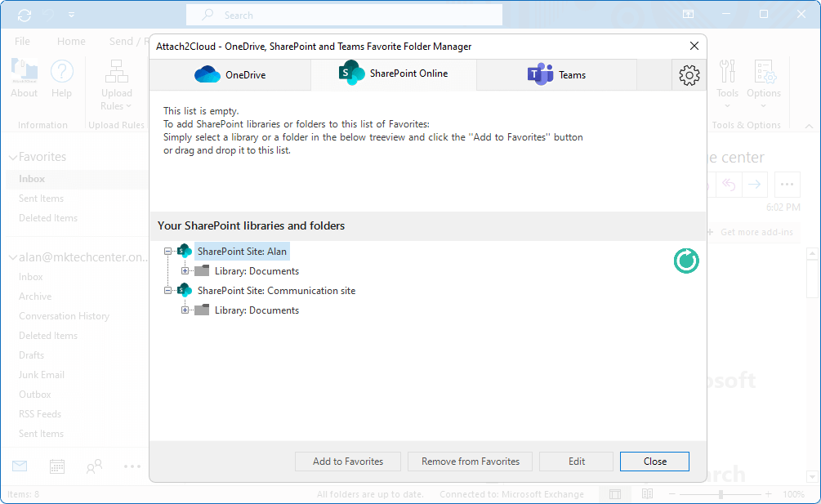Click the green sync refresh icon

pos(685,261)
